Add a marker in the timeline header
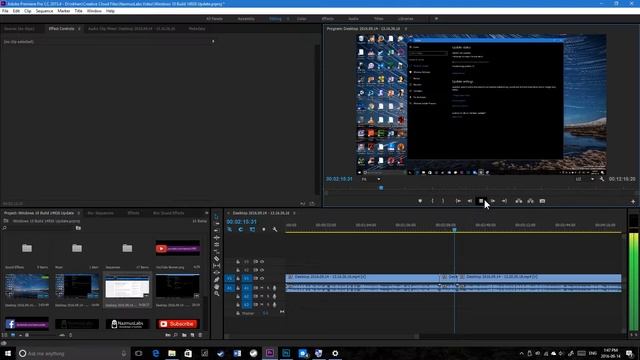 [264, 230]
